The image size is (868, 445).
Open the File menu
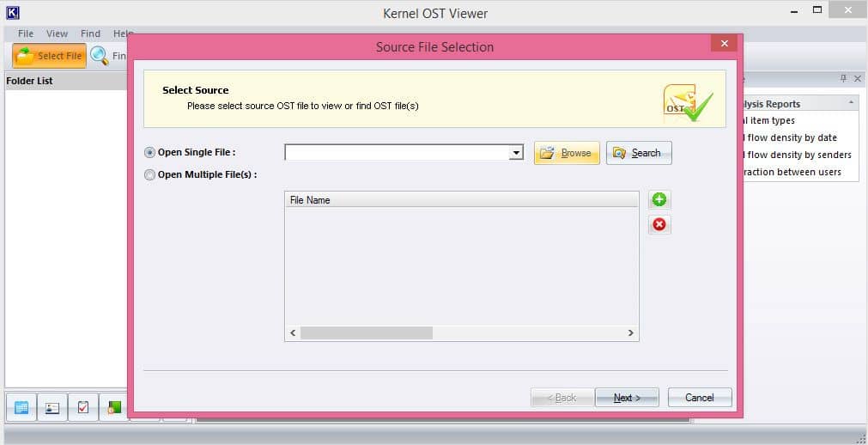pos(26,34)
